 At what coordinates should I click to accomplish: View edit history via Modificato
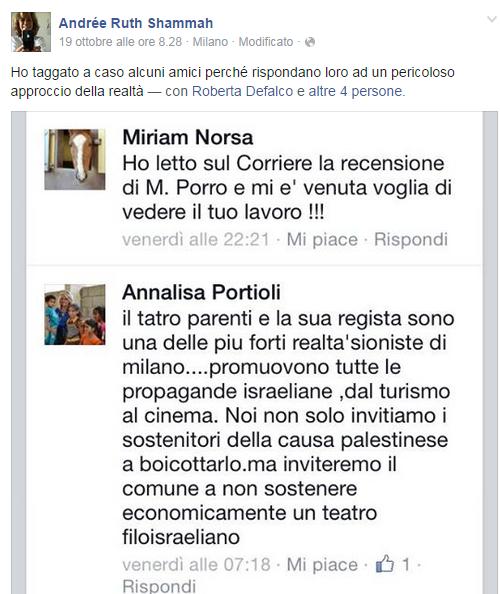click(x=266, y=42)
